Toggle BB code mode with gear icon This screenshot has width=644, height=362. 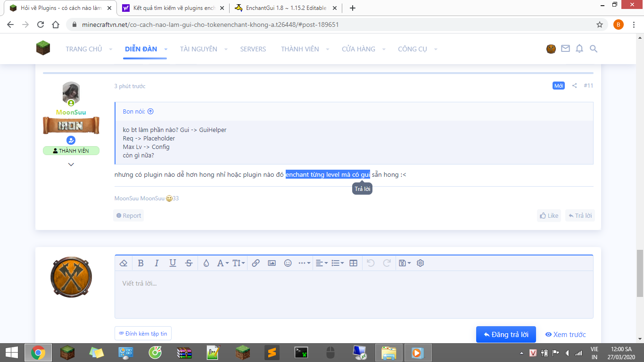pyautogui.click(x=420, y=263)
